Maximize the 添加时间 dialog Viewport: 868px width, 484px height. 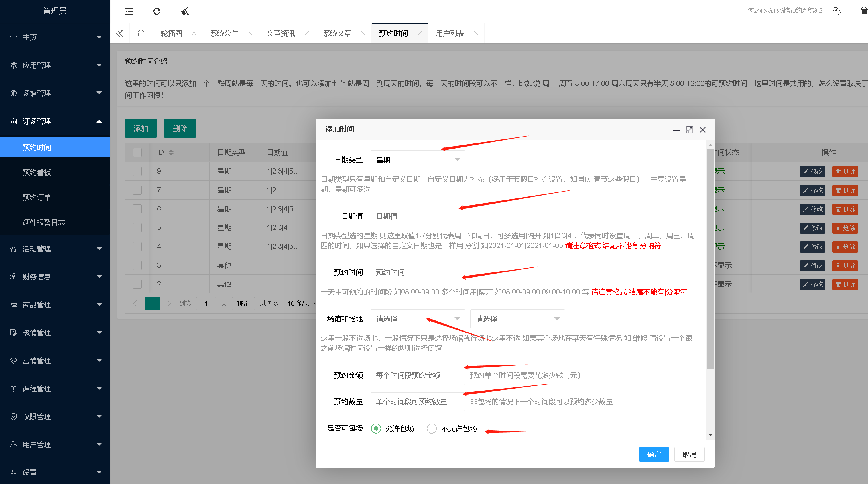[x=690, y=130]
